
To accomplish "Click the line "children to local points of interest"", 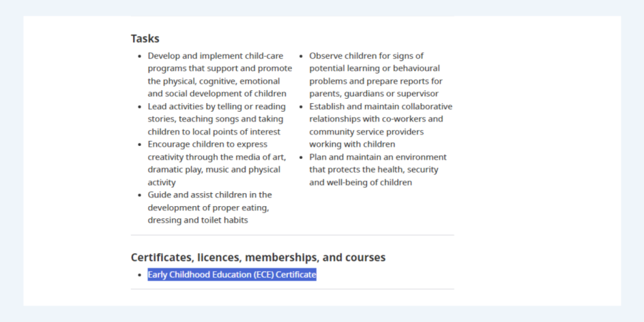I will click(x=214, y=132).
